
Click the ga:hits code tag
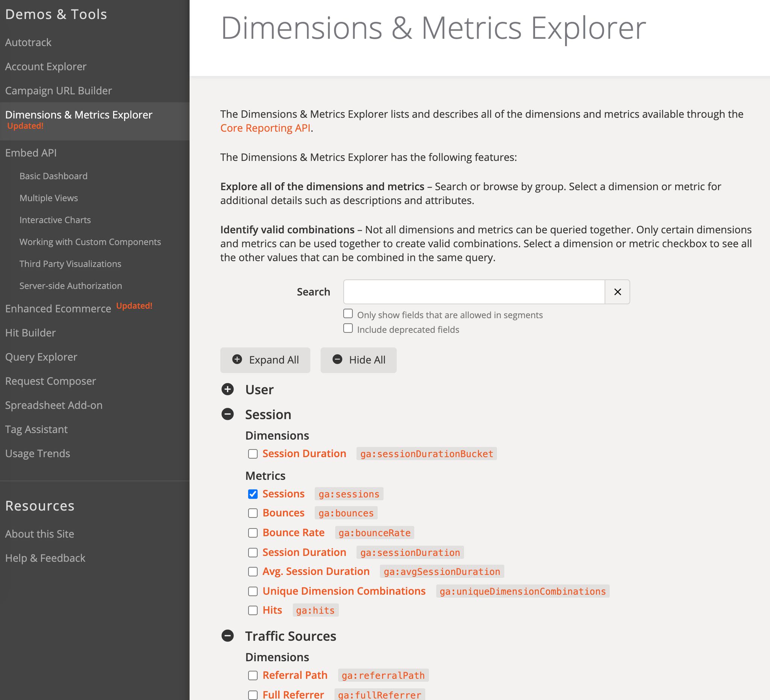tap(315, 610)
